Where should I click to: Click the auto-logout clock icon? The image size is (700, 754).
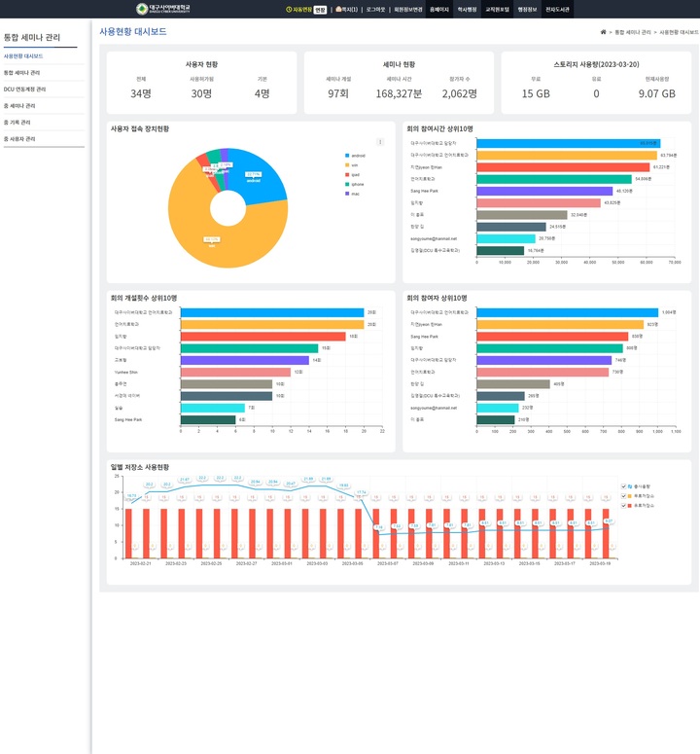click(x=289, y=9)
